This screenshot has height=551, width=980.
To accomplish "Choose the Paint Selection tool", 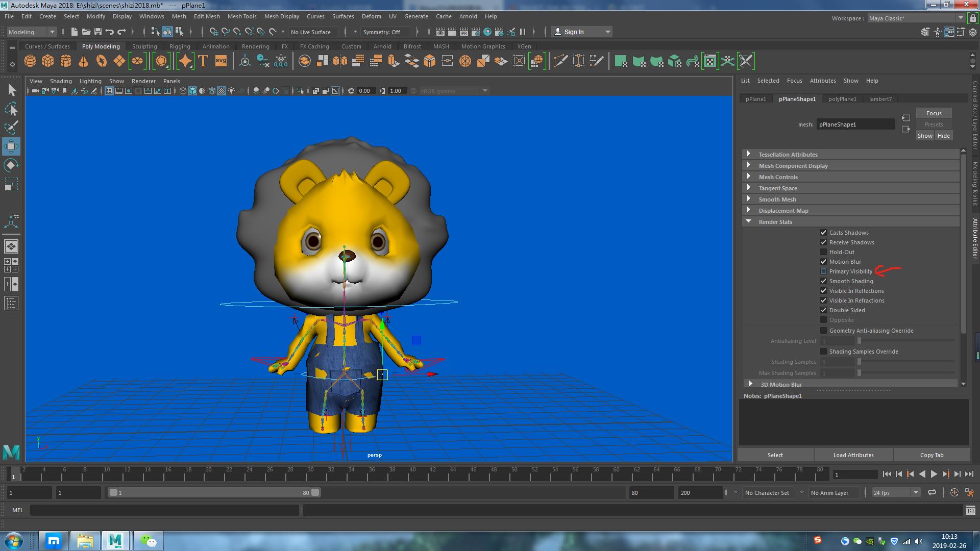I will tap(11, 128).
